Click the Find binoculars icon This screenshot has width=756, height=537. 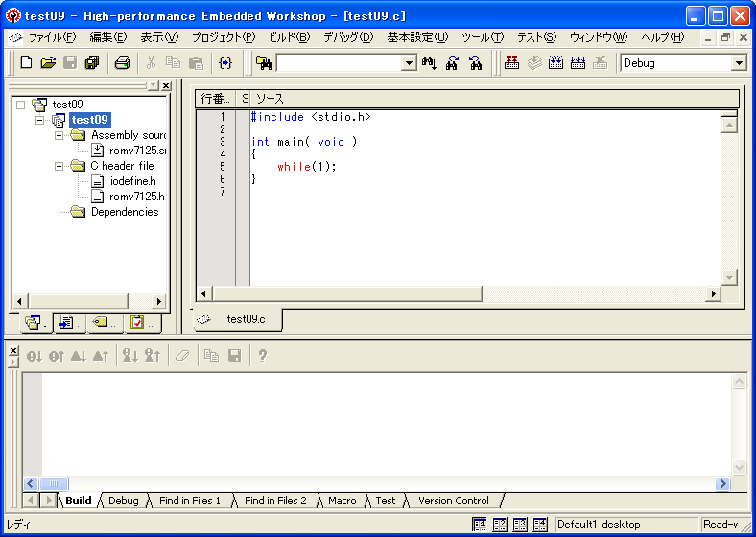click(x=429, y=63)
